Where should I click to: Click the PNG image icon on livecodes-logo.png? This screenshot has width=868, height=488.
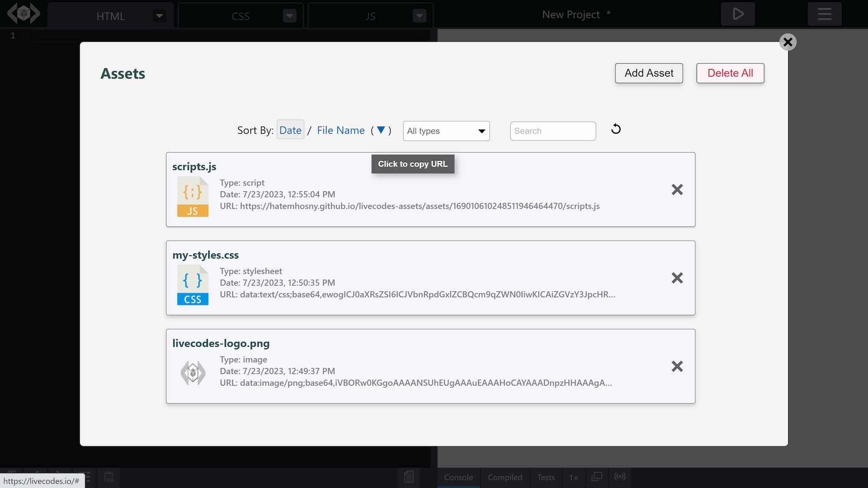192,372
